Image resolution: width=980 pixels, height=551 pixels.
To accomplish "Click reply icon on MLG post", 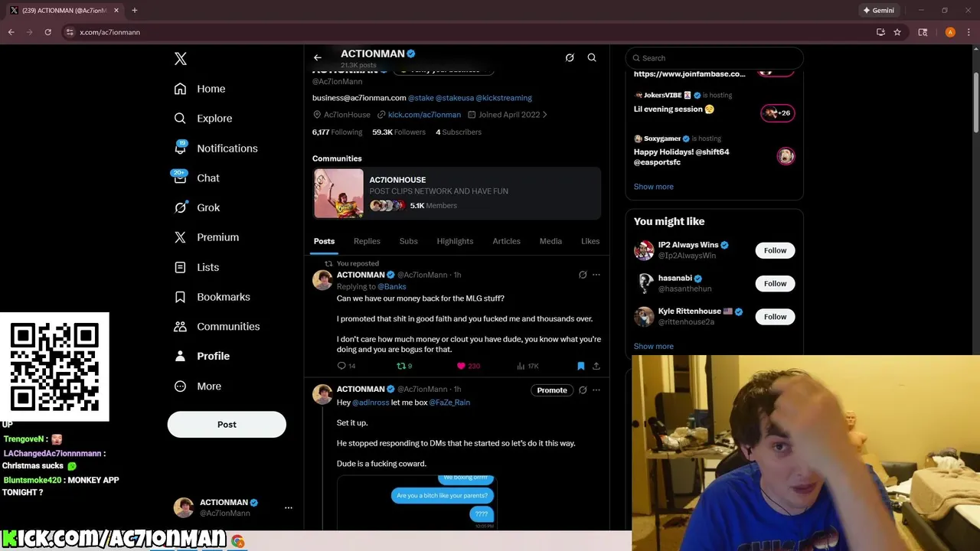I will click(x=341, y=366).
